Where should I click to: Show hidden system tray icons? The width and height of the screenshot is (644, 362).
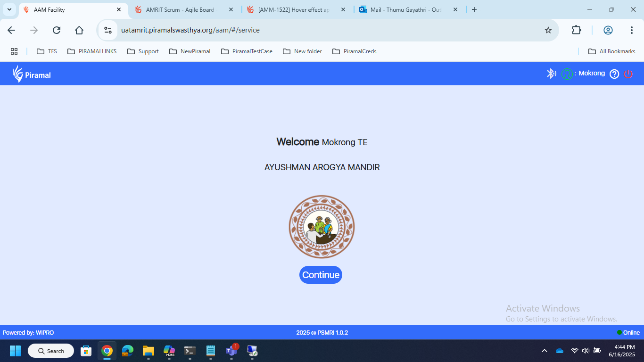[x=545, y=351]
